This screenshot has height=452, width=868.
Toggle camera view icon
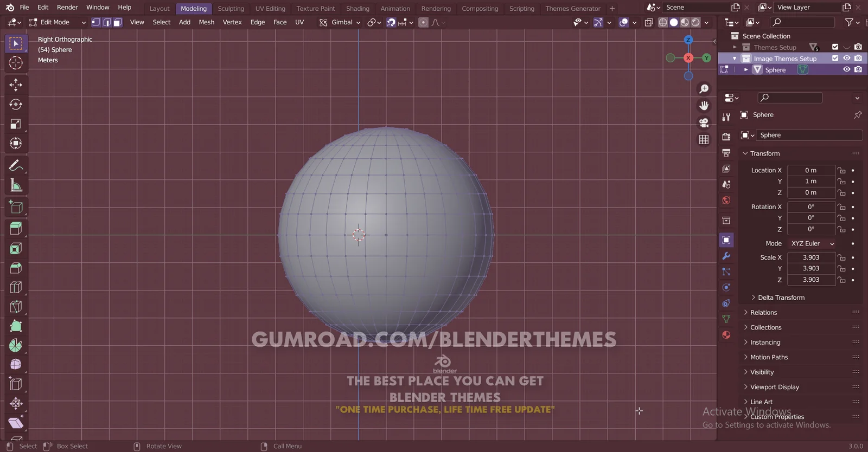[704, 122]
